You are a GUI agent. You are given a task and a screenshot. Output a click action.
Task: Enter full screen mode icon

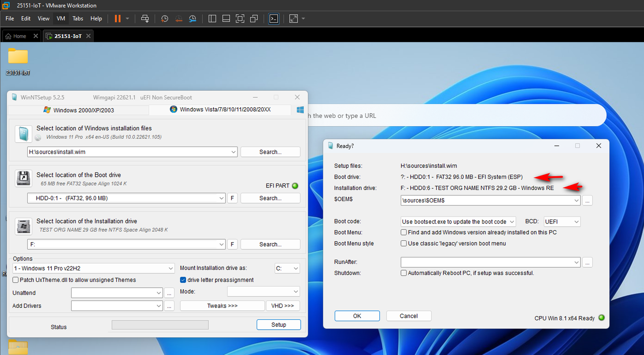(240, 19)
